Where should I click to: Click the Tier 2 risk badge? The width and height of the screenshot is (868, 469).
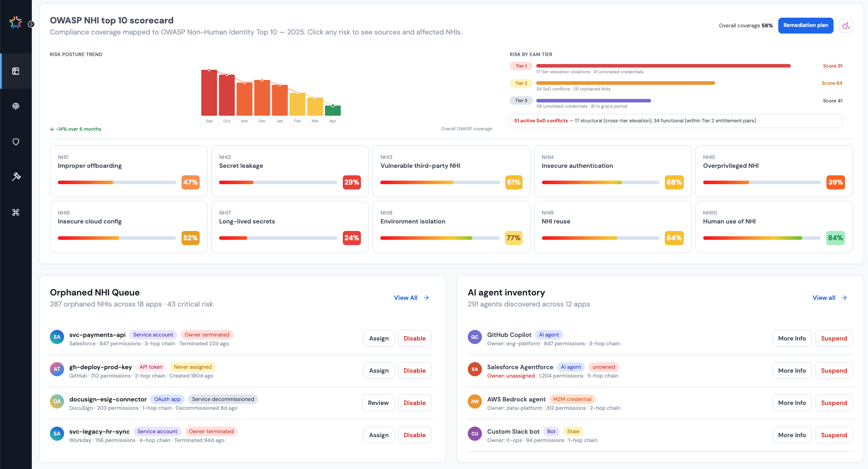(x=521, y=83)
